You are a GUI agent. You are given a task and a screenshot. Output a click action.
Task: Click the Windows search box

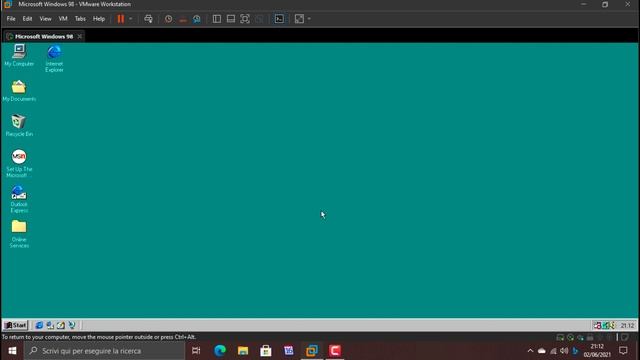105,351
